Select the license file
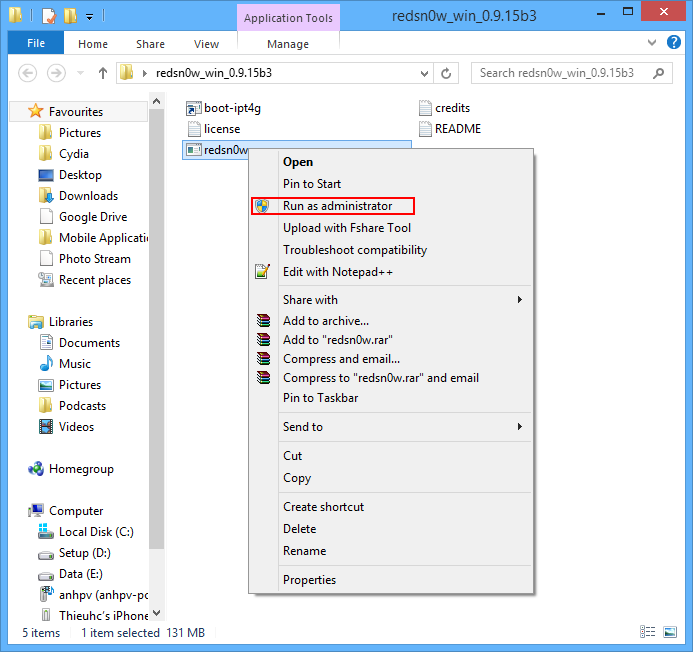This screenshot has width=693, height=652. pyautogui.click(x=214, y=129)
